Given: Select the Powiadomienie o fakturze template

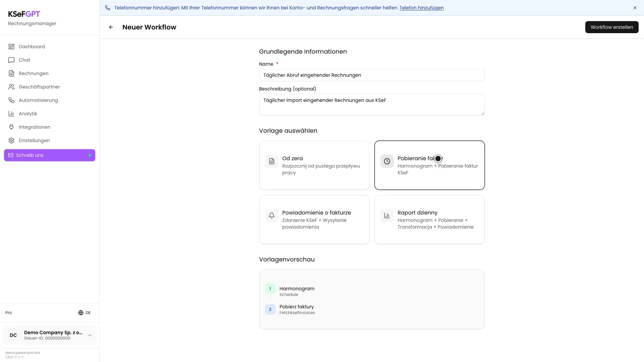Looking at the screenshot, I should (x=314, y=220).
